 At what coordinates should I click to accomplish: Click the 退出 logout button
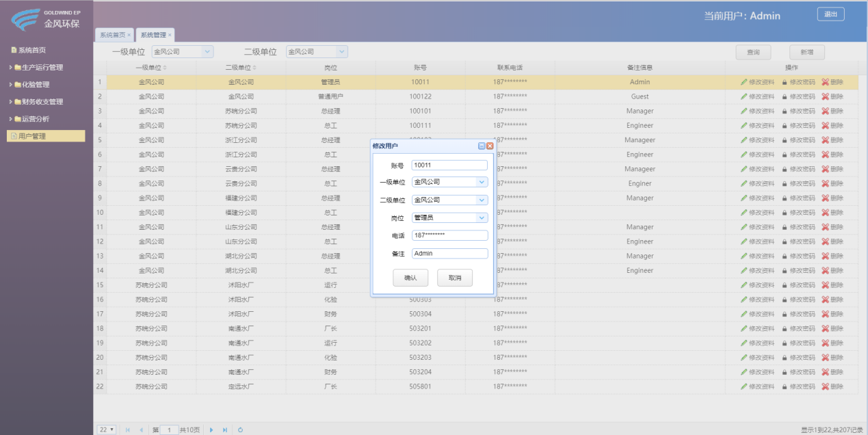(830, 14)
